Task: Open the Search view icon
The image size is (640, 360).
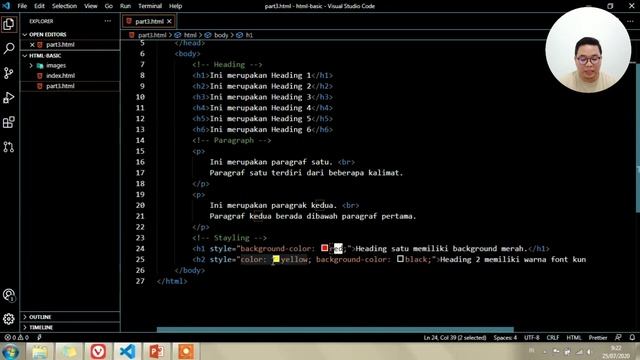Action: tap(9, 49)
